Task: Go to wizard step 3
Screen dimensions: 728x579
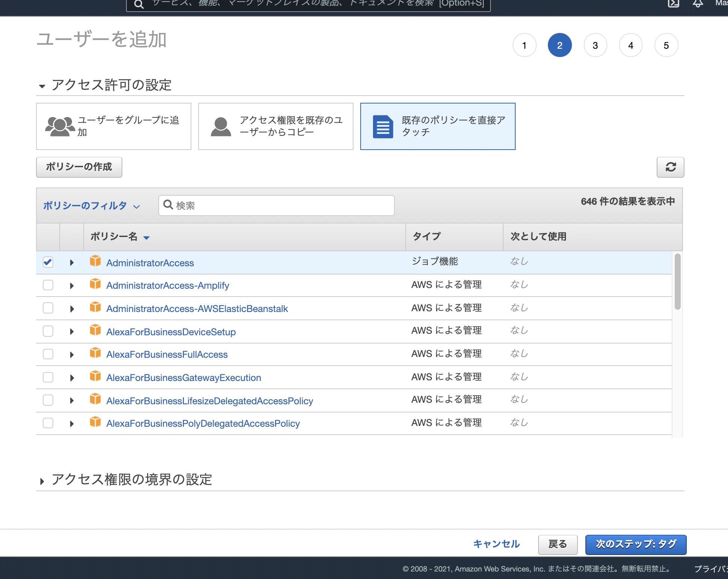Action: (x=595, y=45)
